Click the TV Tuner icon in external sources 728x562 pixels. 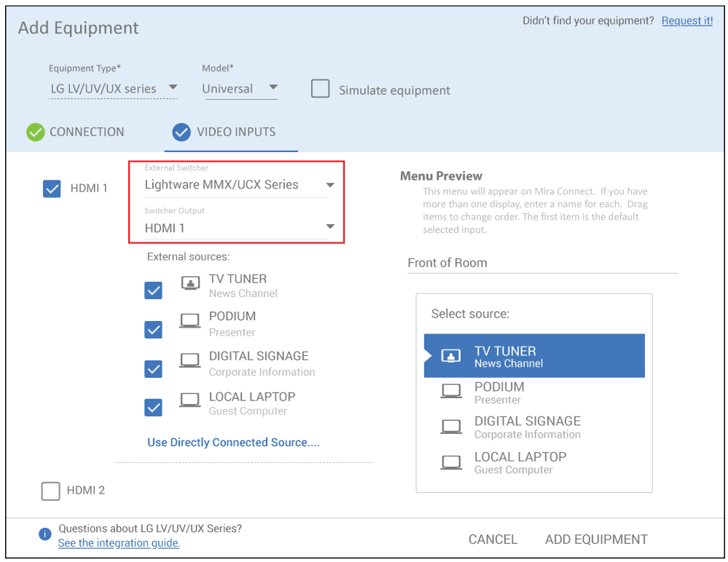[x=190, y=284]
